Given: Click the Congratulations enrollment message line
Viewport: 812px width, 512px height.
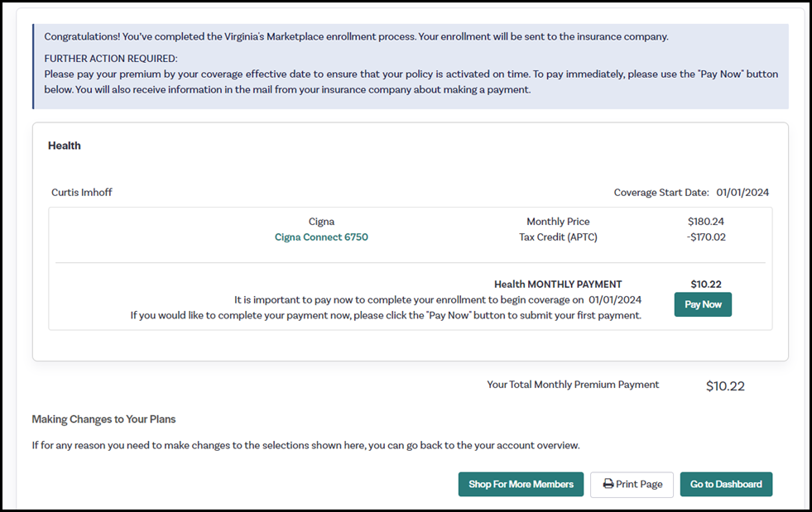Looking at the screenshot, I should 356,37.
